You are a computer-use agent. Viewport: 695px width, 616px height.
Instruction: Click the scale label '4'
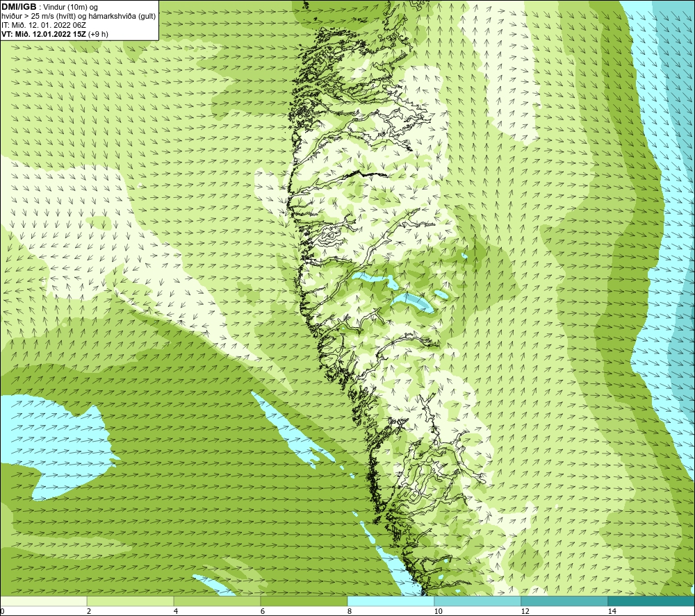point(176,612)
